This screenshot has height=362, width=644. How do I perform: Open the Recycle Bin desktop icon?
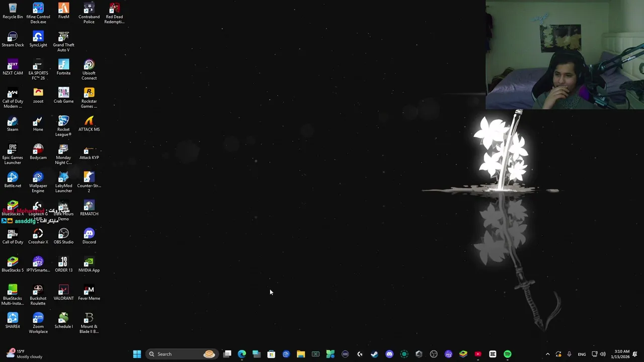(13, 11)
